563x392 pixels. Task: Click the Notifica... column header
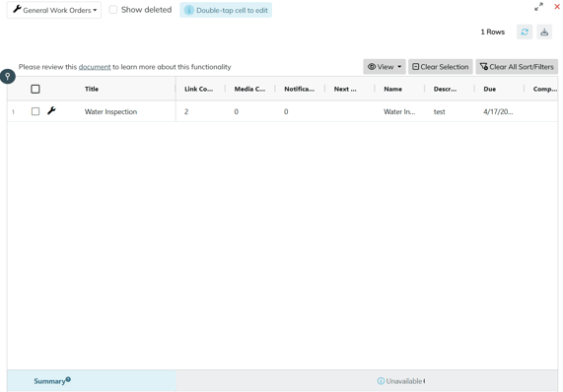coord(299,89)
